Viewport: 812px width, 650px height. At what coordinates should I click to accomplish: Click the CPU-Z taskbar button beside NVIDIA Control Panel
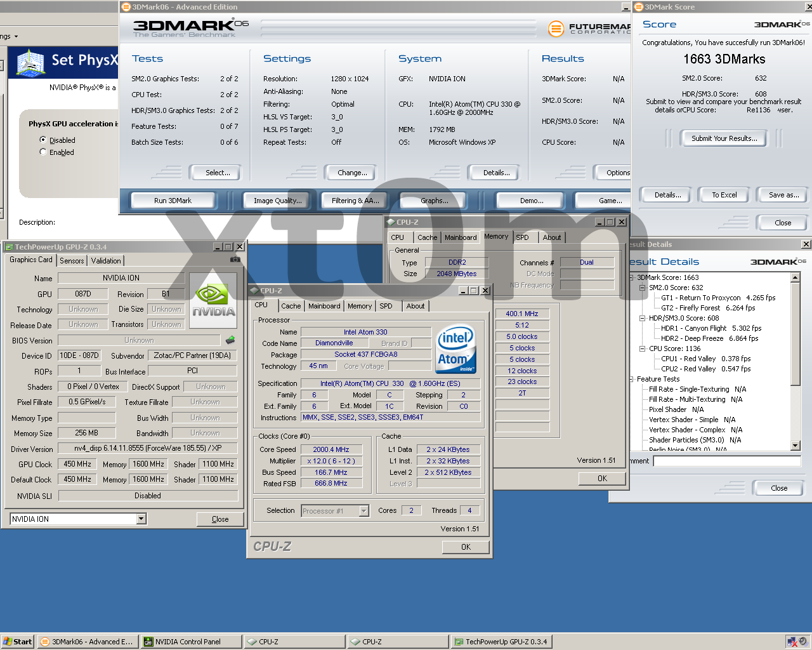(294, 642)
